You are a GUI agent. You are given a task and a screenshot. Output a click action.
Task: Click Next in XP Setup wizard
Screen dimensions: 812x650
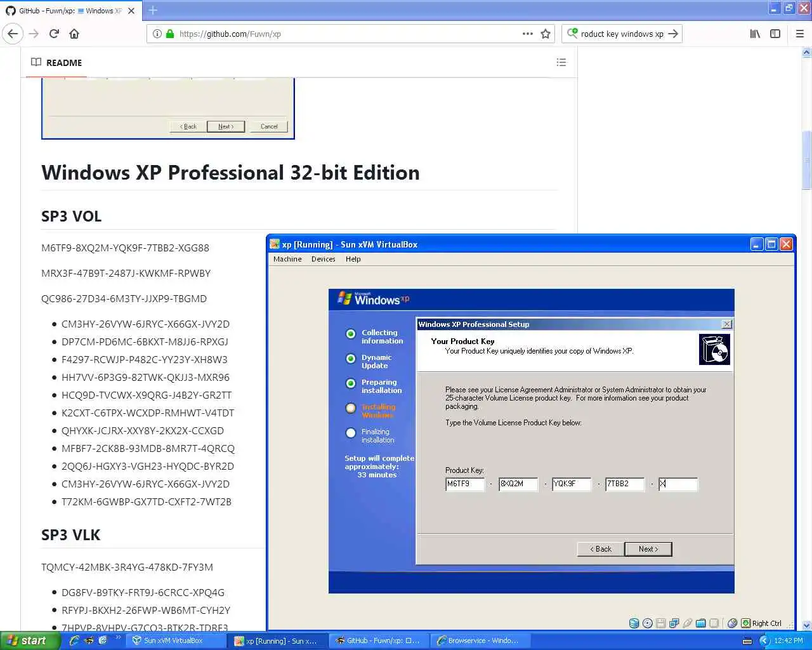click(x=648, y=549)
